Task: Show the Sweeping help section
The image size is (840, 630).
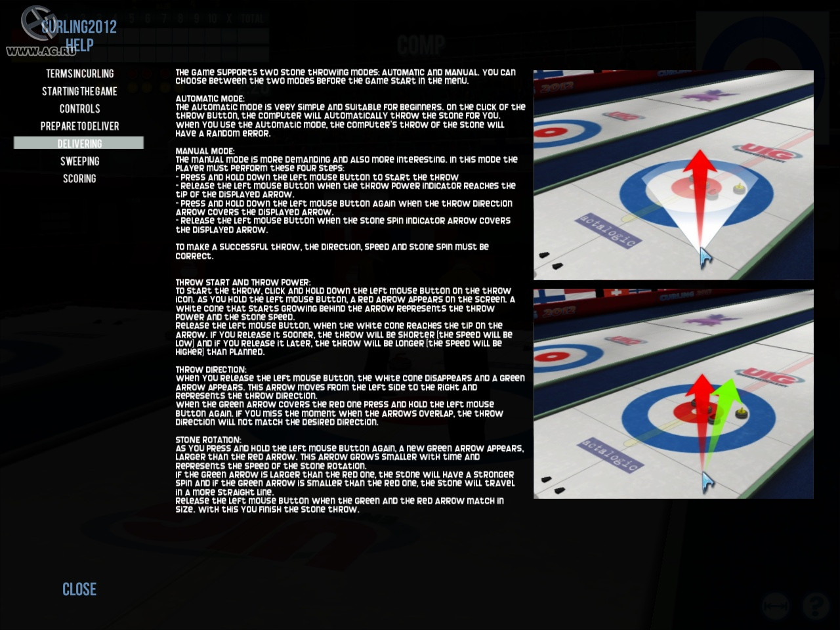Action: pos(79,161)
